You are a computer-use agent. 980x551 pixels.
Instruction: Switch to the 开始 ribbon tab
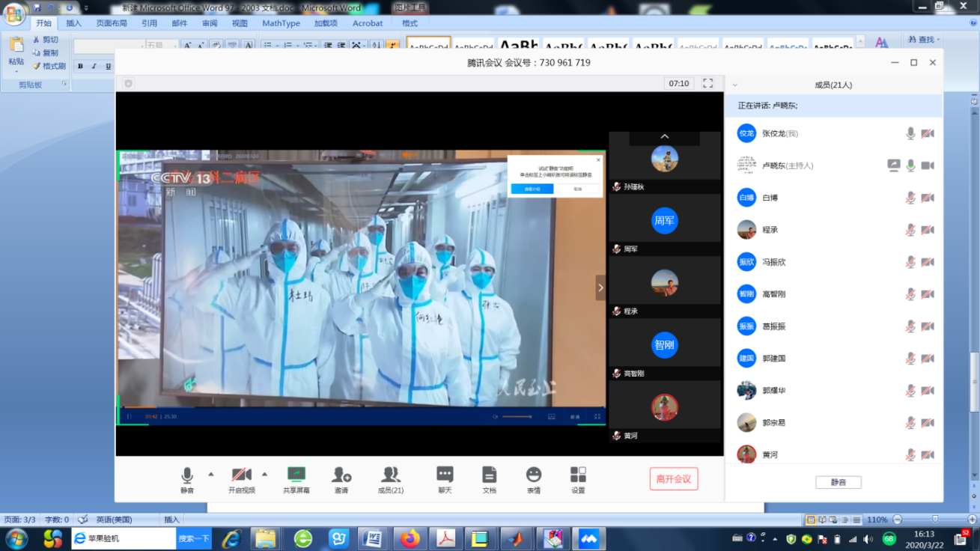pyautogui.click(x=44, y=23)
